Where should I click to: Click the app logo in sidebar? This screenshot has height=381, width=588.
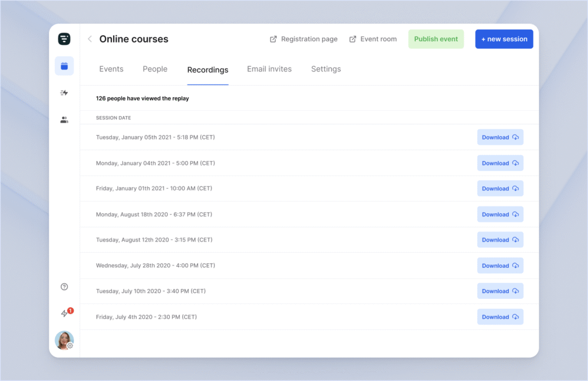coord(64,39)
